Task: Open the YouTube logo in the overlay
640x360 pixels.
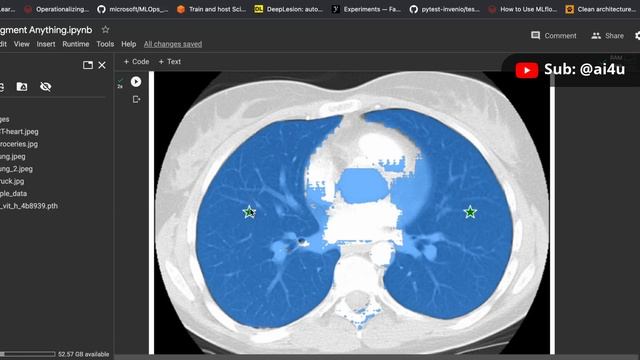Action: pos(527,70)
